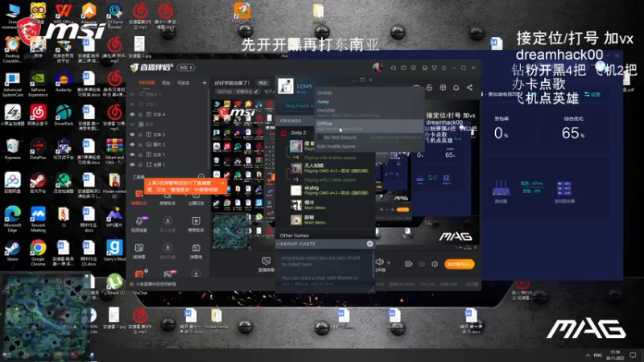Click the Dota 2 game icon in Friends list
The width and height of the screenshot is (644, 362).
click(x=284, y=133)
